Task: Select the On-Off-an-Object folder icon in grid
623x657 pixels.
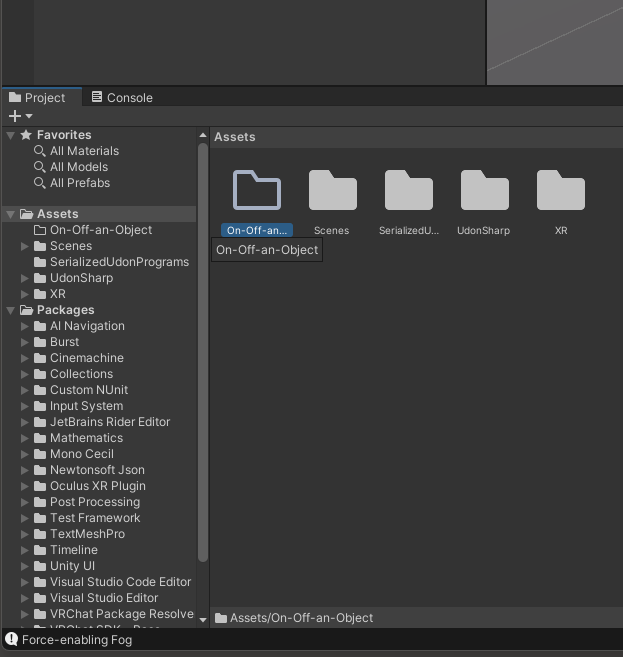Action: tap(257, 191)
